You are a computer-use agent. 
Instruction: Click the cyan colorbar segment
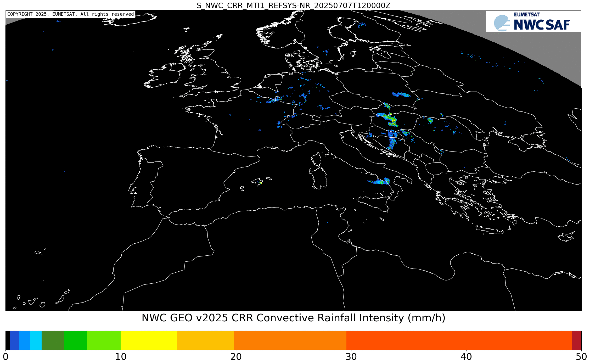36,340
